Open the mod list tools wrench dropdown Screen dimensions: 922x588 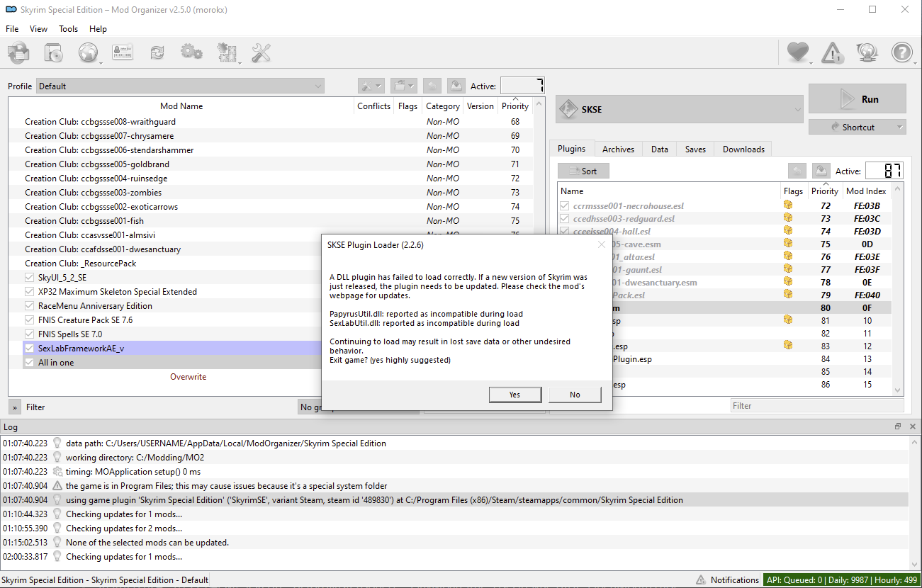click(x=371, y=86)
